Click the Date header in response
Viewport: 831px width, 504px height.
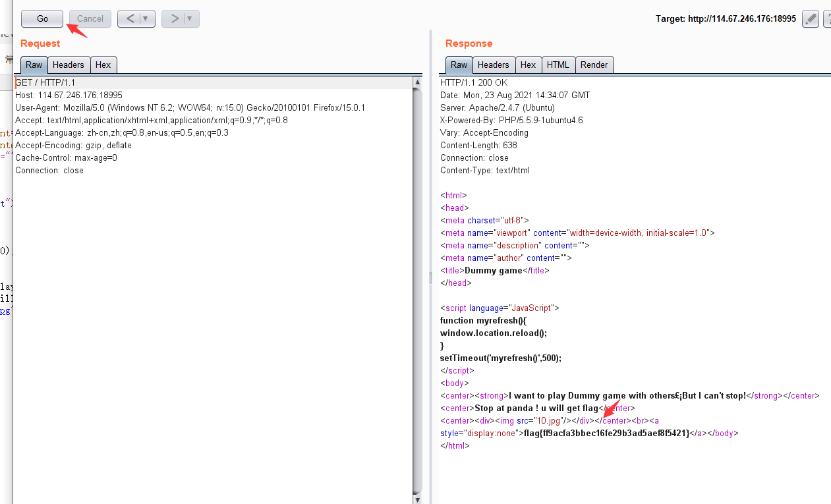point(515,95)
